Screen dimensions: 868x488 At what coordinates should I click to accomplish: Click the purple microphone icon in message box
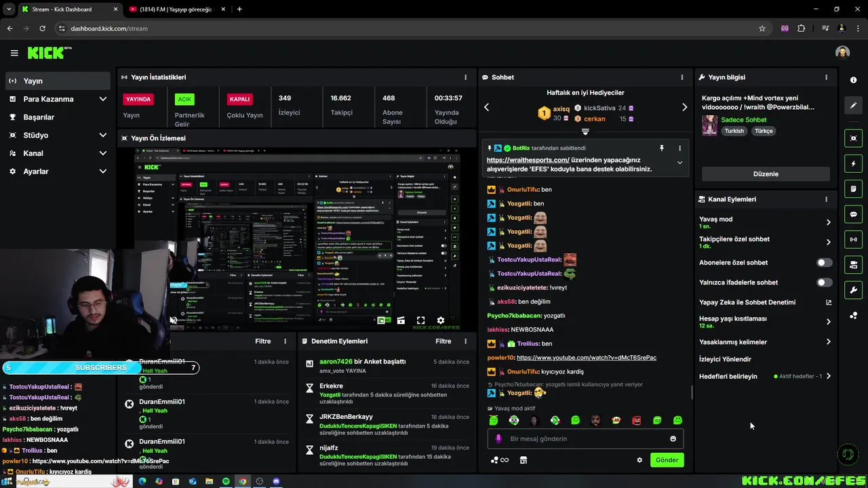point(498,439)
